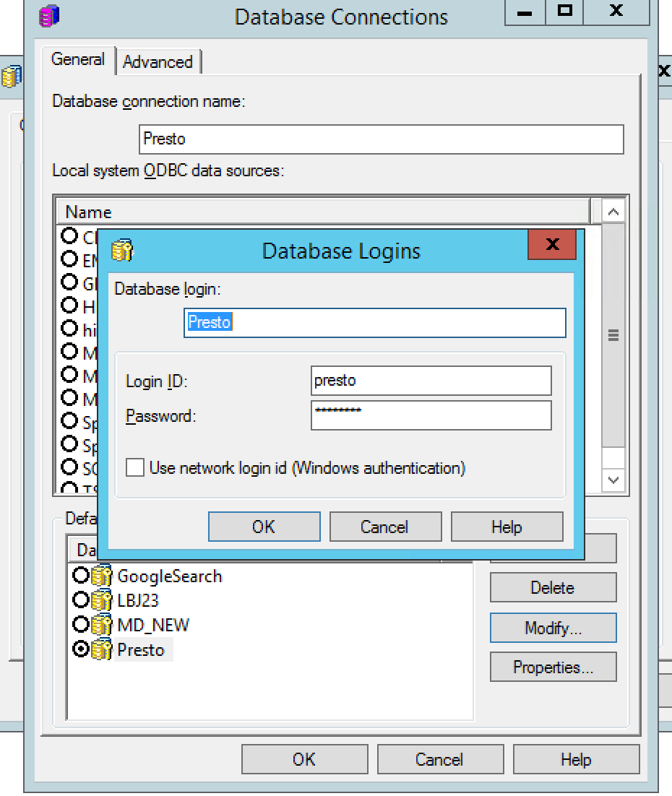Click the LBJ23 database login icon

coord(102,600)
